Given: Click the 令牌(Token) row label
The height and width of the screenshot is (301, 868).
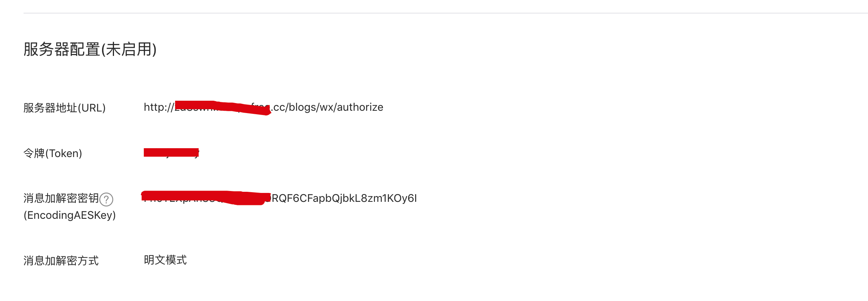Looking at the screenshot, I should (53, 153).
